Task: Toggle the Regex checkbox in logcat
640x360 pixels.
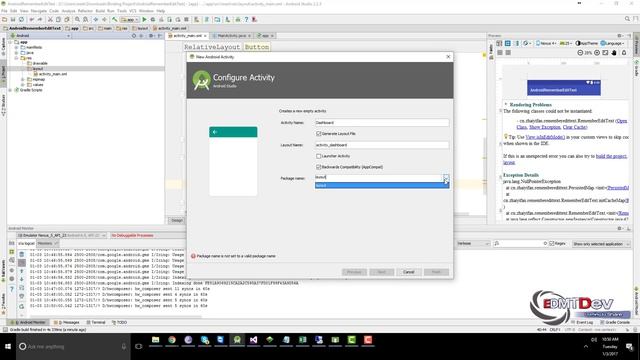Action: [x=552, y=243]
